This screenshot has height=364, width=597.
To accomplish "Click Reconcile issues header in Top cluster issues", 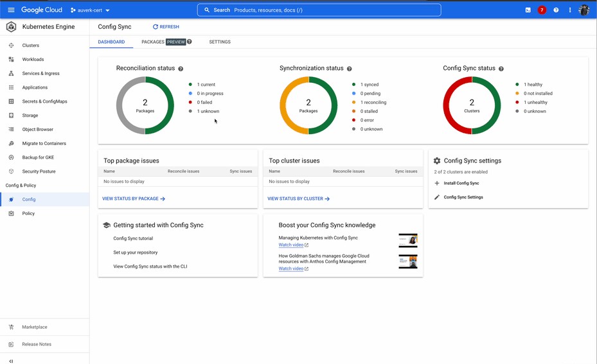I will (x=349, y=171).
